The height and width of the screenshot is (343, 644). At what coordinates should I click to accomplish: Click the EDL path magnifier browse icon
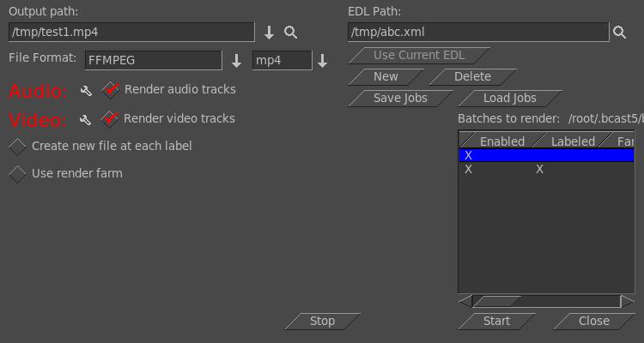coord(619,33)
